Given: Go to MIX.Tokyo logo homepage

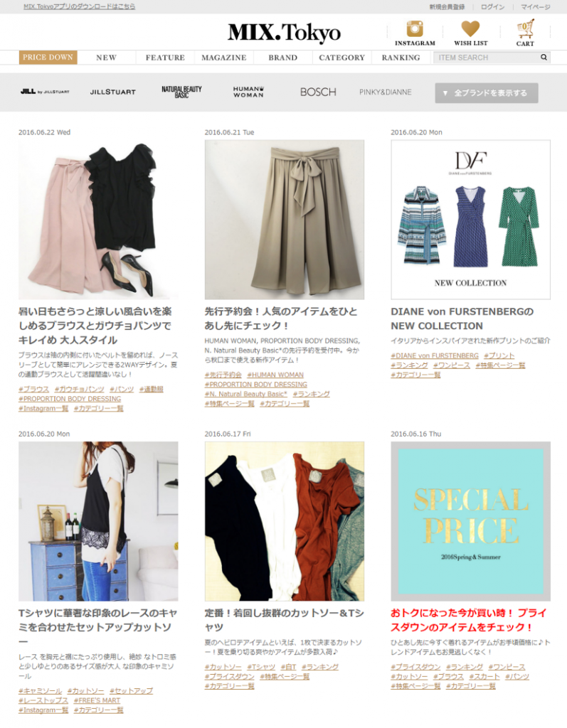Looking at the screenshot, I should tap(284, 33).
